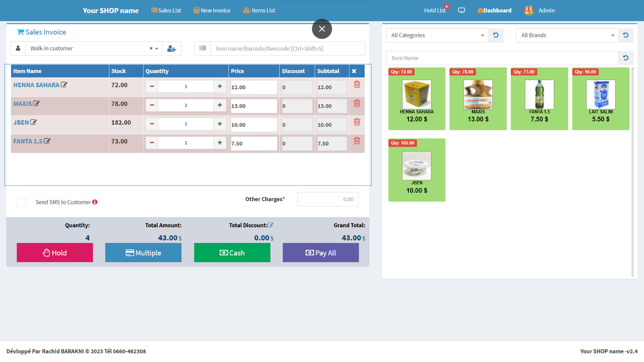Decrease MAXIS quantity with minus

pyautogui.click(x=152, y=105)
